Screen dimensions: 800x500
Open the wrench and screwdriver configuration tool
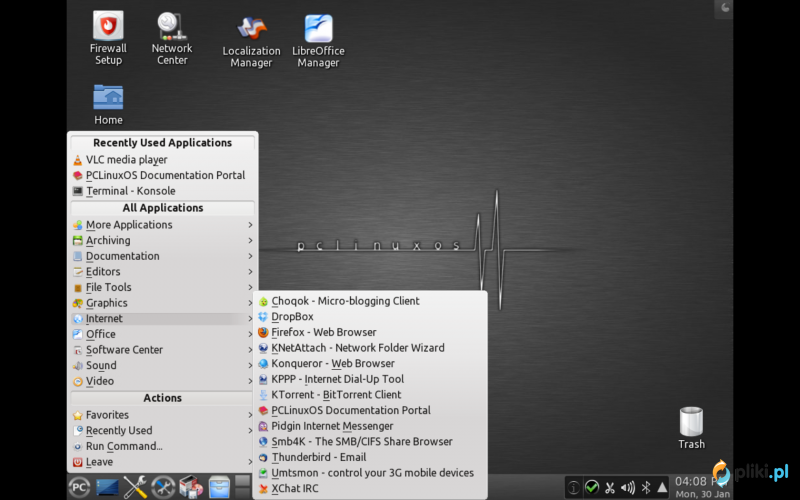(x=135, y=487)
